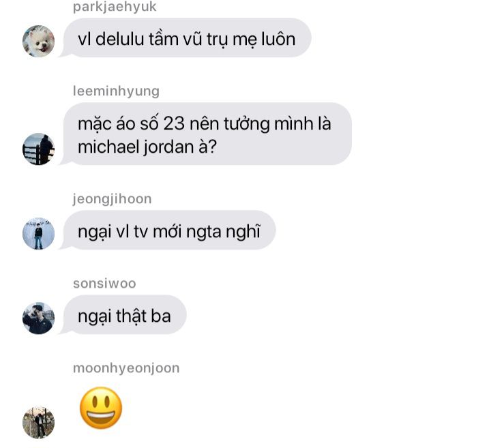The image size is (491, 448).
Task: Click the parkjaehyuk sender name
Action: click(115, 7)
